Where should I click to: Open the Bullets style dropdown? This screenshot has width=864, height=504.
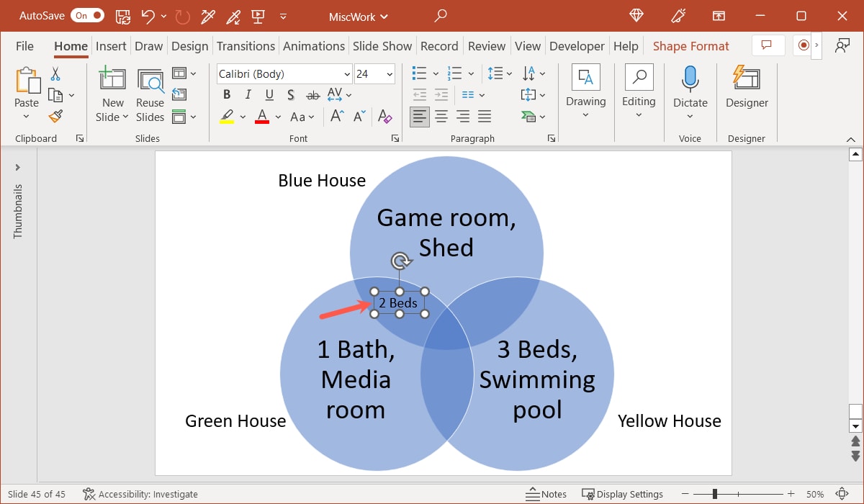435,73
